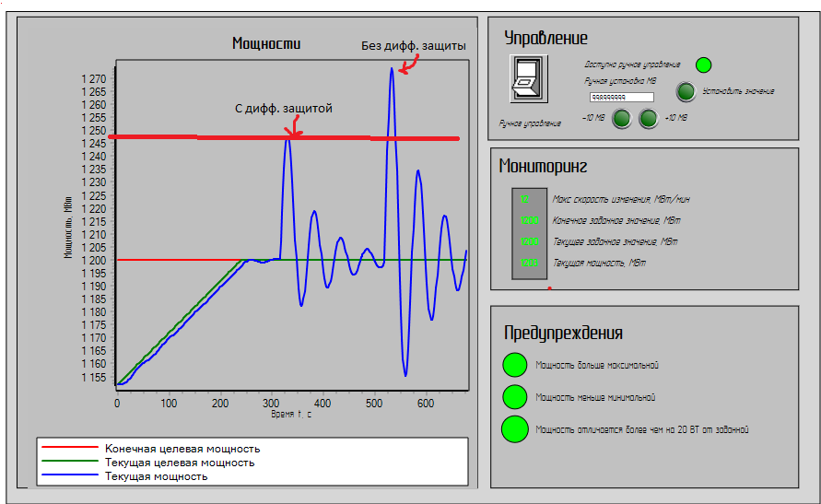Click the 20 ВТ deviation warning LED
Image resolution: width=821 pixels, height=504 pixels.
pyautogui.click(x=514, y=428)
